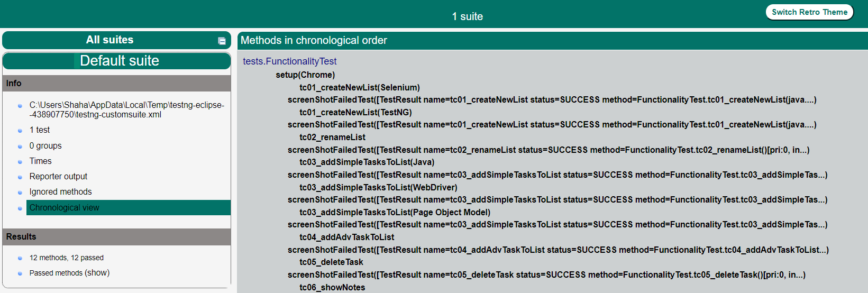The width and height of the screenshot is (868, 293).
Task: Toggle Passed methods via the (show) link
Action: [97, 273]
